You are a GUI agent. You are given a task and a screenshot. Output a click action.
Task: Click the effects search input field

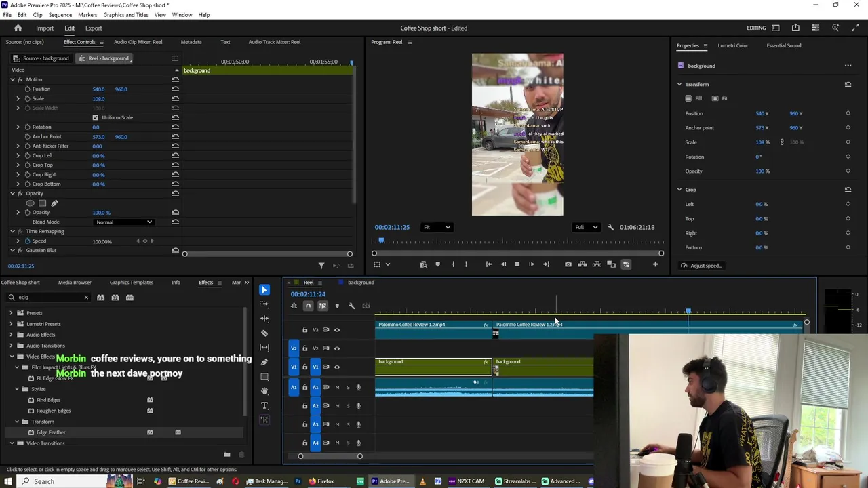pyautogui.click(x=47, y=298)
